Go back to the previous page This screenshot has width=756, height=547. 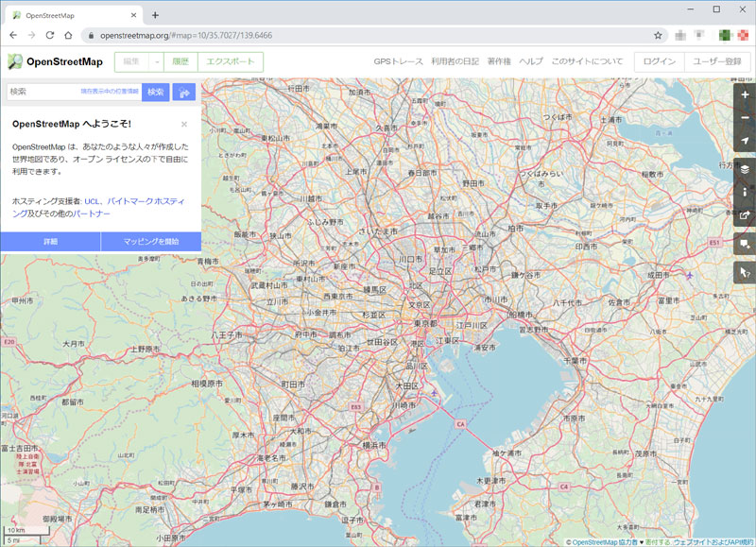click(13, 35)
